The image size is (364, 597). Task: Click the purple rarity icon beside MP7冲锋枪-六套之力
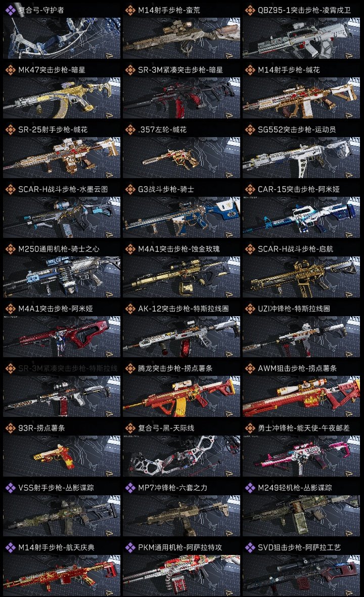click(x=130, y=488)
